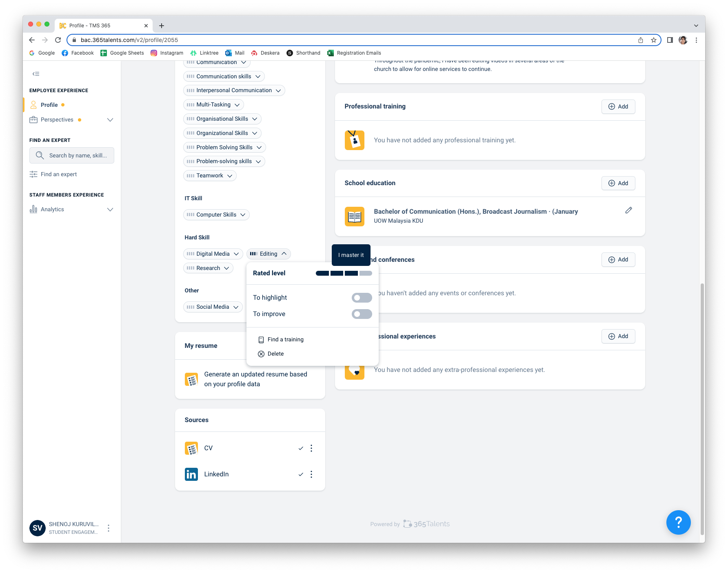Screen dimensions: 728x573
Task: Add a new Professional training entry
Action: (x=618, y=106)
